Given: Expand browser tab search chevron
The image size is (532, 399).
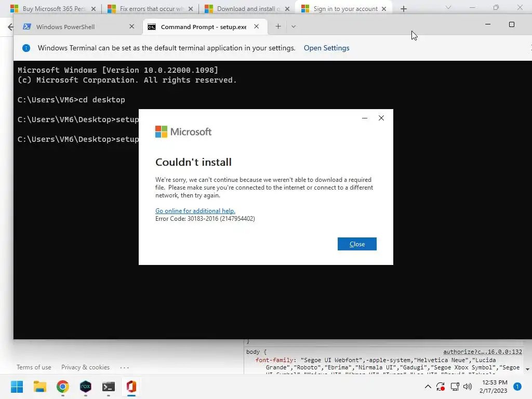Looking at the screenshot, I should (x=448, y=7).
